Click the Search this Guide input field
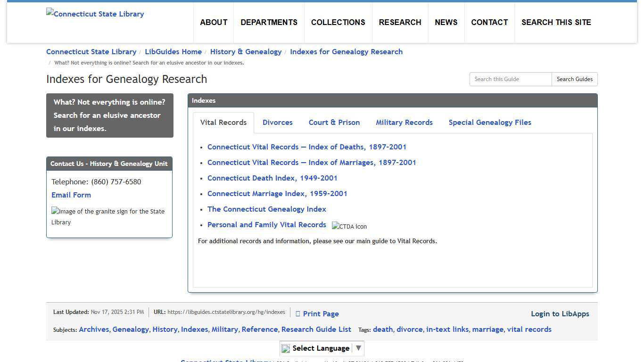Image resolution: width=644 pixels, height=362 pixels. (x=510, y=79)
